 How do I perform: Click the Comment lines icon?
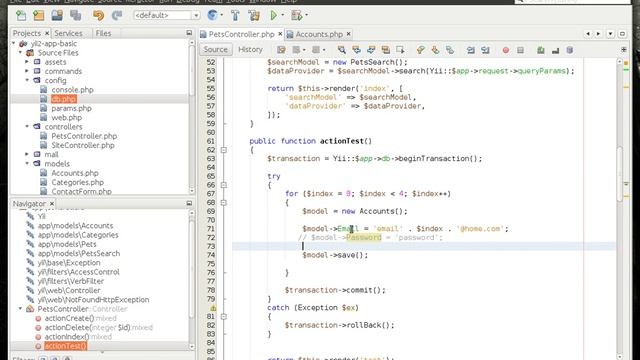coord(541,50)
